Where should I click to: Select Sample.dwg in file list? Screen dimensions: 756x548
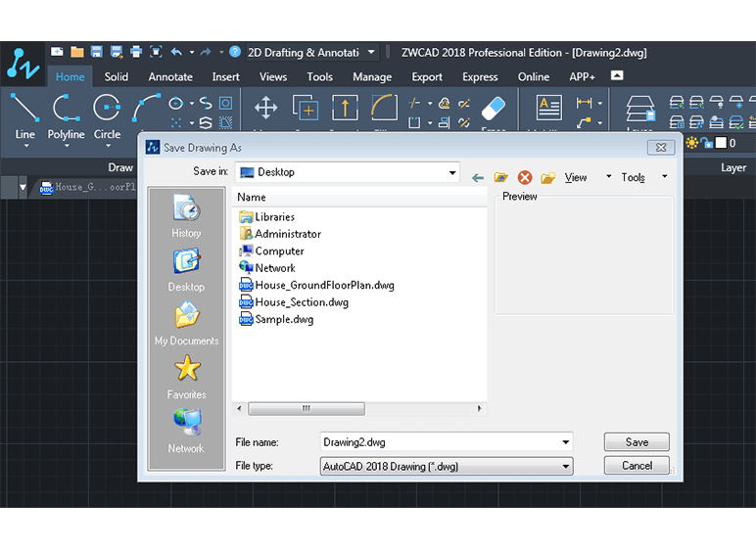(x=276, y=319)
